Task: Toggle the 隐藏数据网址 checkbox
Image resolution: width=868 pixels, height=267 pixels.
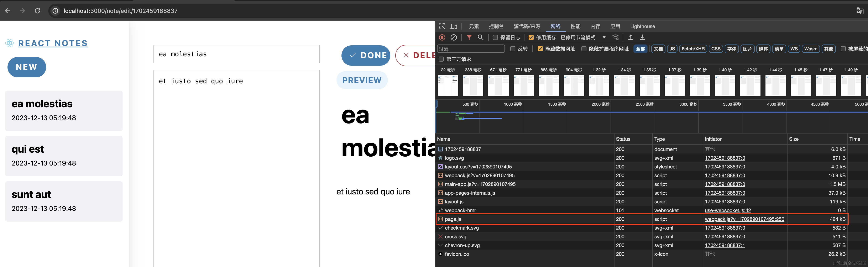Action: pos(540,49)
